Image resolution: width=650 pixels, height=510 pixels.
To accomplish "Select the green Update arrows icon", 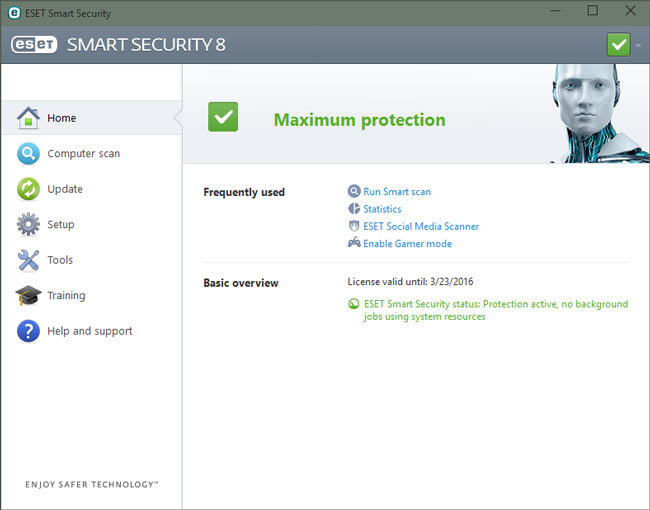I will (28, 189).
